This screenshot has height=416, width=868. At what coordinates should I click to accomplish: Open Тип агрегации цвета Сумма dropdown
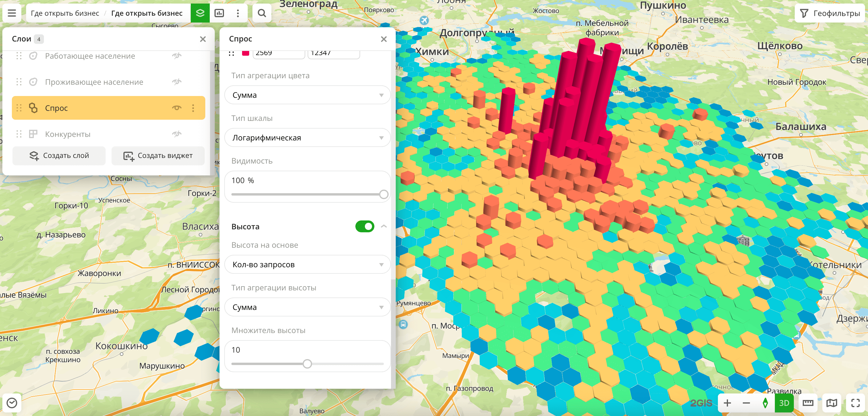click(x=307, y=95)
